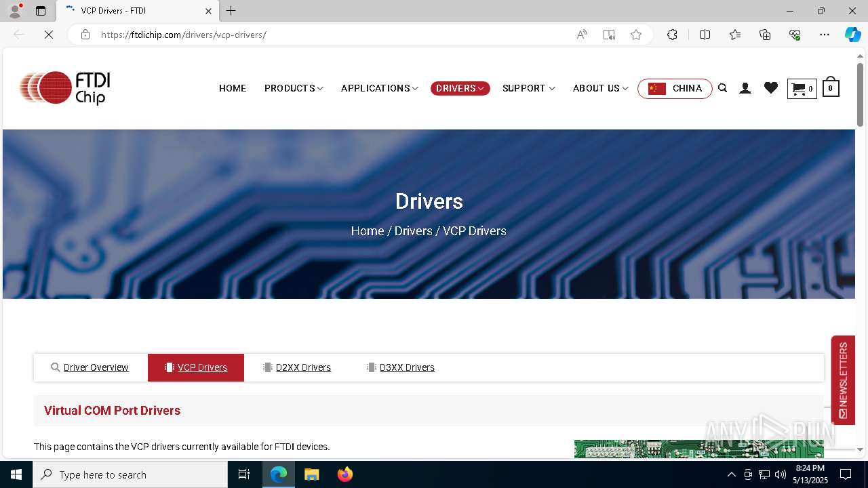The image size is (868, 488).
Task: Switch to D3XX Drivers tab
Action: tap(400, 367)
